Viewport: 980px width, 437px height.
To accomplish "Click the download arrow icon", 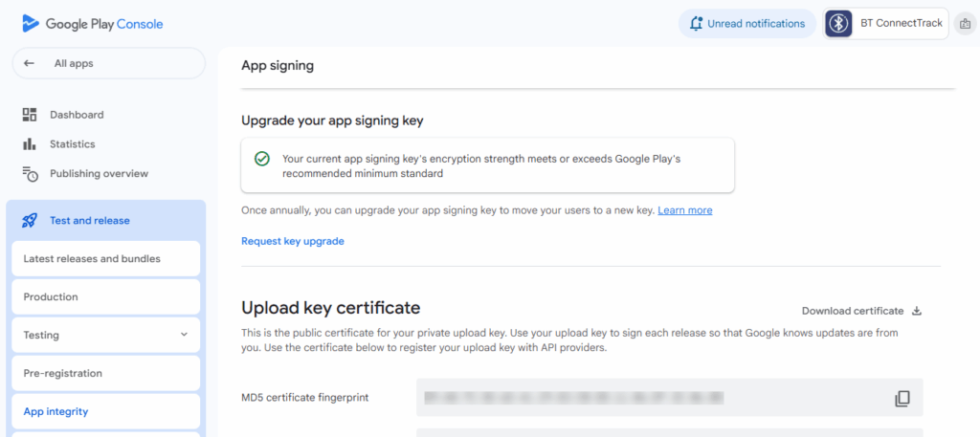I will pyautogui.click(x=917, y=311).
